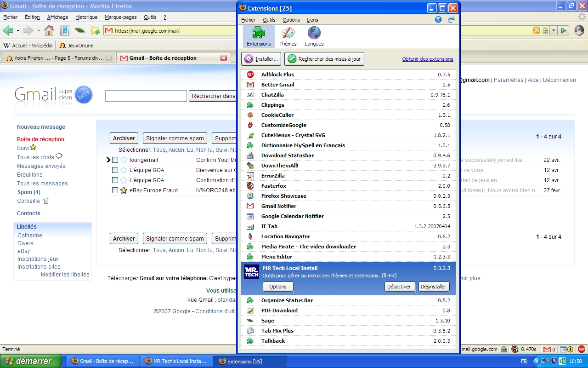Close the Gmail tab with red X

[224, 58]
